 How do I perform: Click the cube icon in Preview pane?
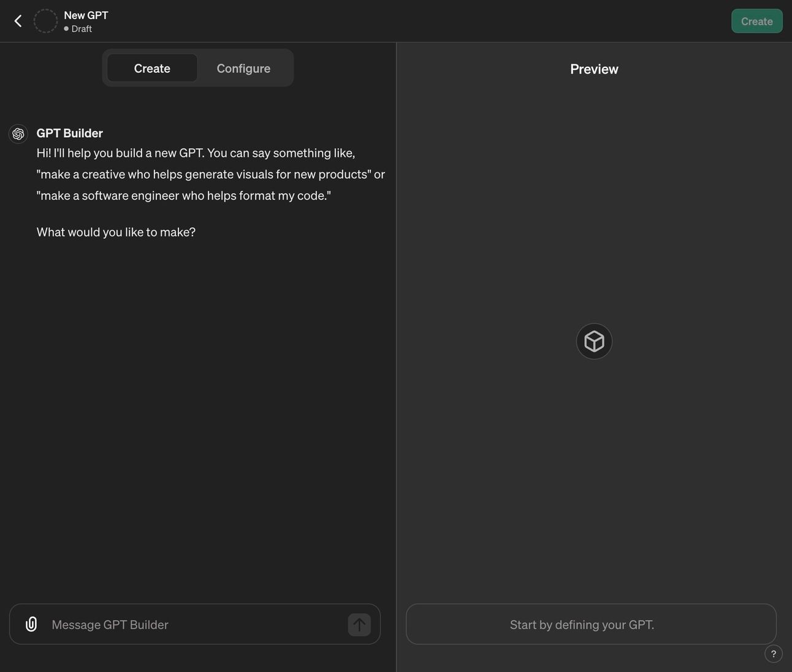(594, 341)
